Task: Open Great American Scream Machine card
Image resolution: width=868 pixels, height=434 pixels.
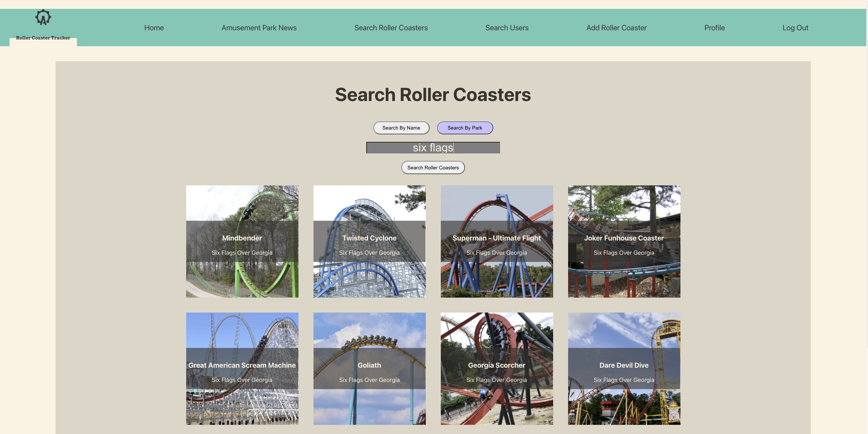Action: point(242,369)
